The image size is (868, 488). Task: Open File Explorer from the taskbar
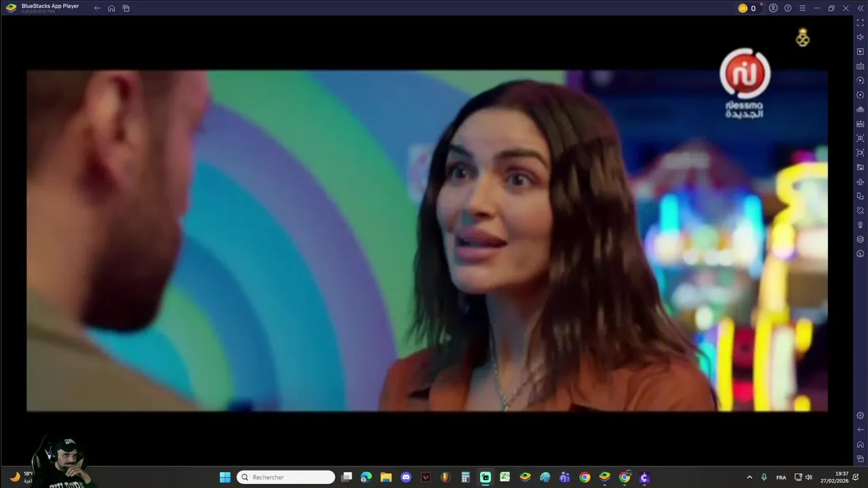386,477
